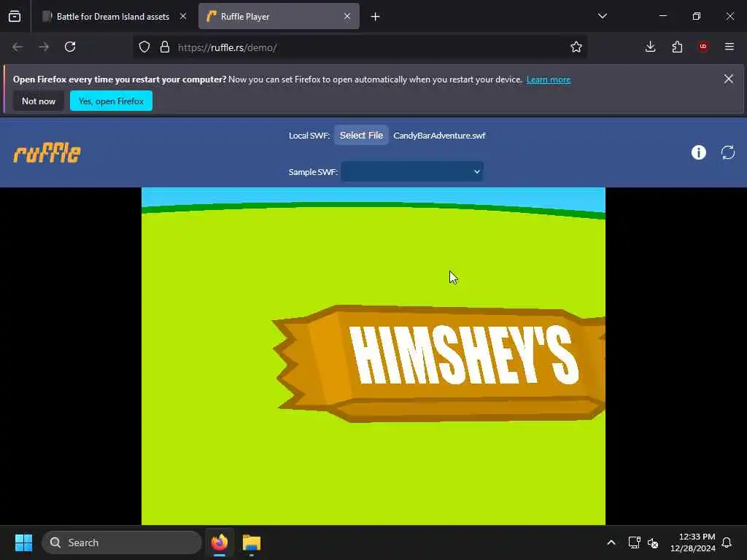The width and height of the screenshot is (747, 560).
Task: Follow the Learn more link
Action: 549,79
